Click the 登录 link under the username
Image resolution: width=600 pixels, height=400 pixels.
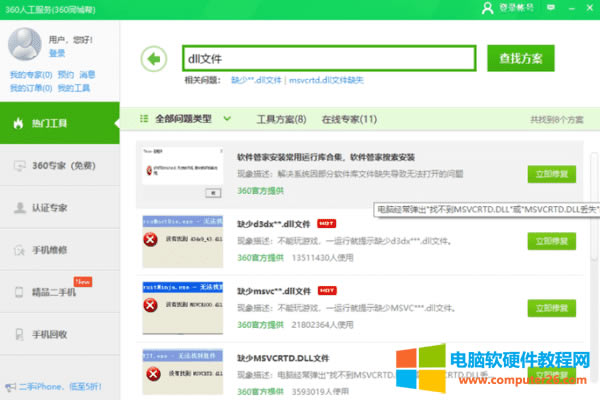57,53
